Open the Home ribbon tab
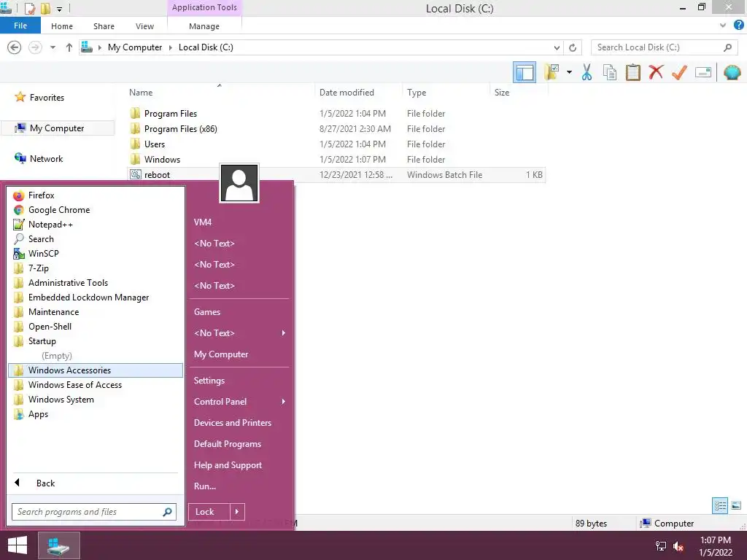747x560 pixels. coord(62,26)
